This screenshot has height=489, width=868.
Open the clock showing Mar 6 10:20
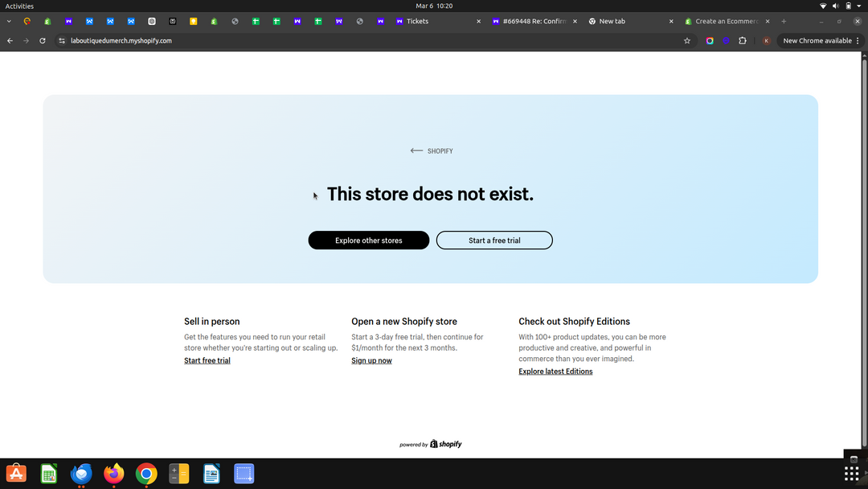coord(434,6)
